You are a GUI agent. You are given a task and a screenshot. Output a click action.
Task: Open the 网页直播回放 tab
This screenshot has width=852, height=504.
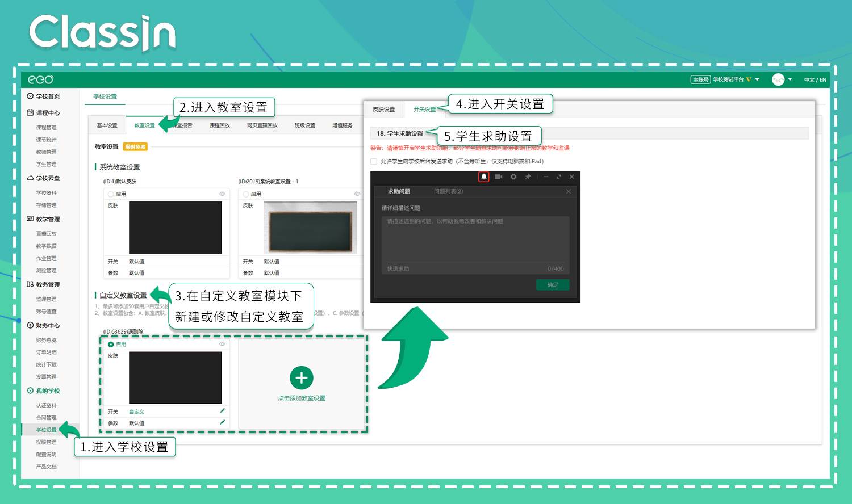pyautogui.click(x=262, y=125)
